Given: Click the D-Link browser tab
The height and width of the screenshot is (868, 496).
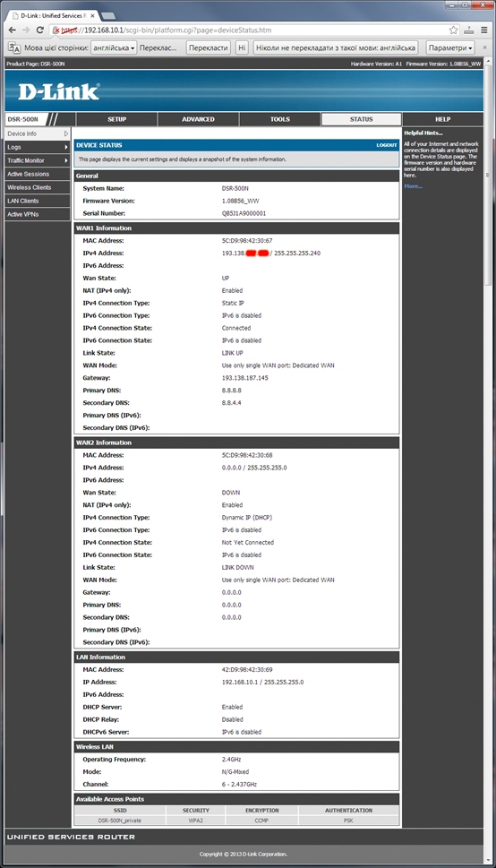Looking at the screenshot, I should click(x=53, y=15).
